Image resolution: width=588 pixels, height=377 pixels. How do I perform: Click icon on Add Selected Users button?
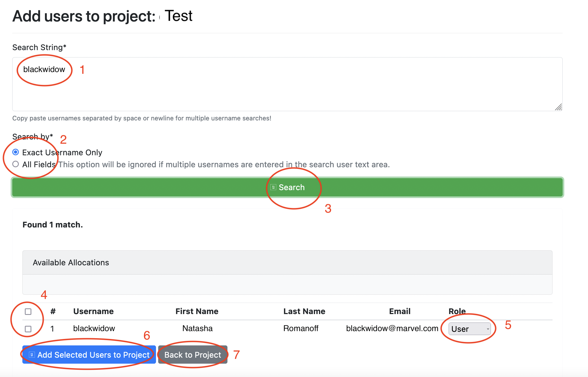[32, 355]
